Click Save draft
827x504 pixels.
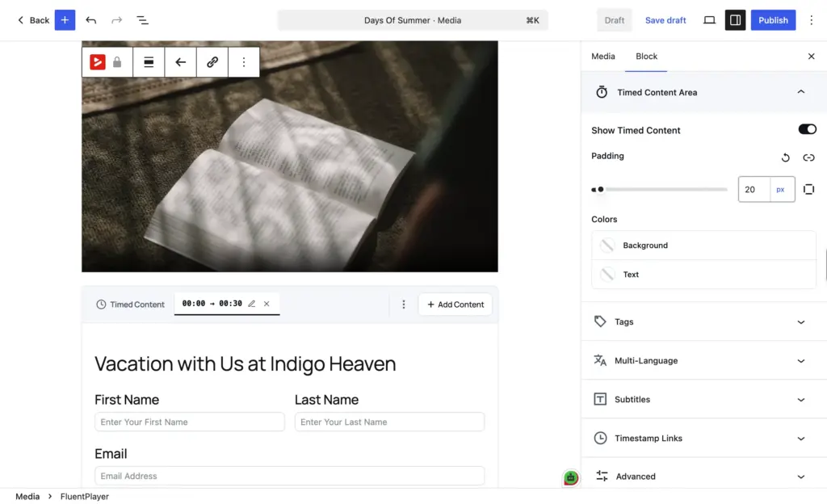[665, 20]
